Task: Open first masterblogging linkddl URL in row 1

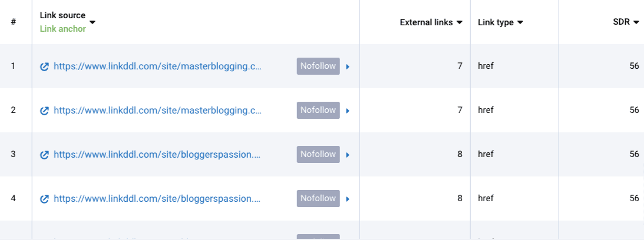Action: [x=157, y=66]
